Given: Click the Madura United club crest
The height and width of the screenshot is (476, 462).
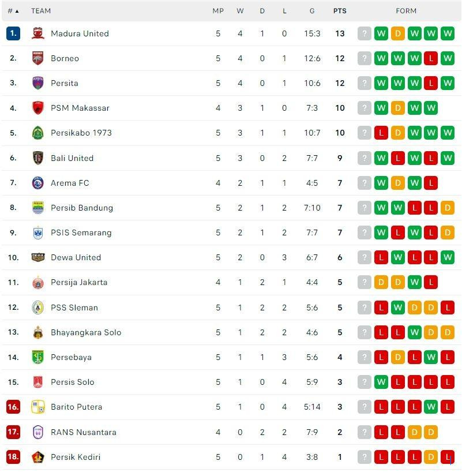Looking at the screenshot, I should click(x=37, y=33).
